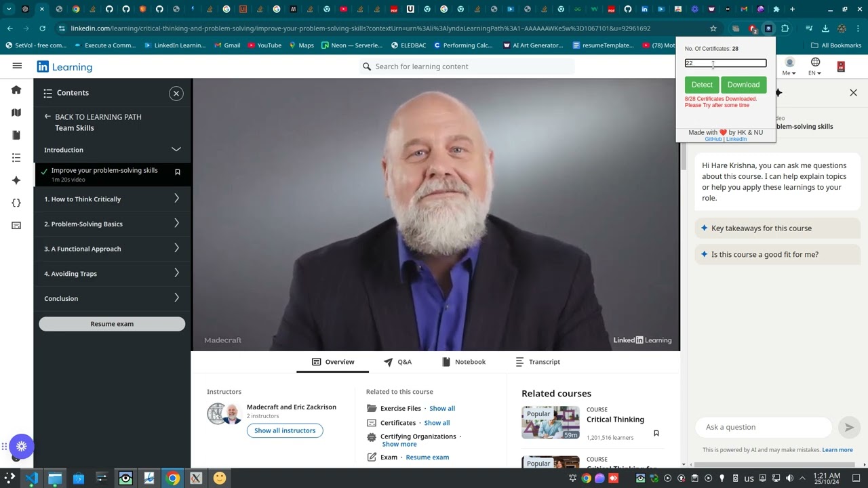Viewport: 868px width, 488px height.
Task: Open the Transcript tab
Action: coord(538,362)
